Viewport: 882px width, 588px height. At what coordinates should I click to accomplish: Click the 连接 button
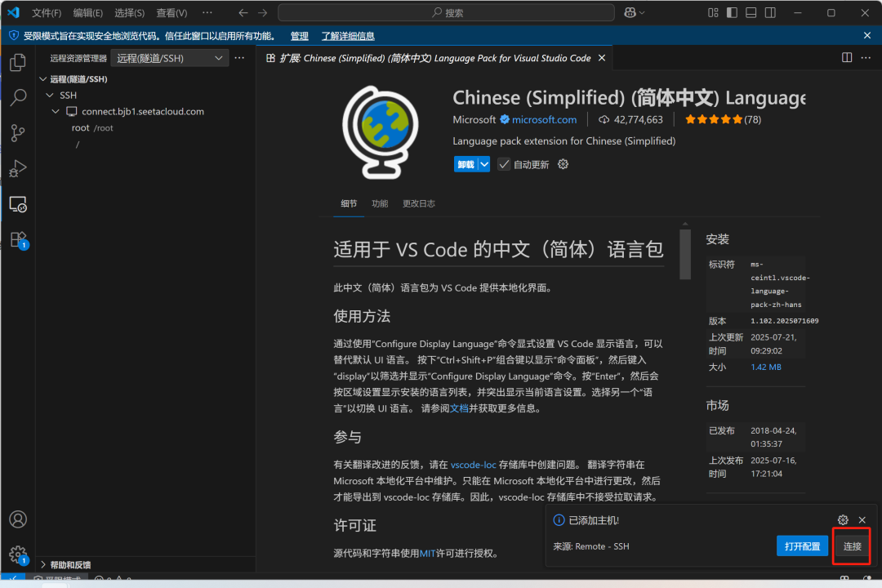(852, 546)
